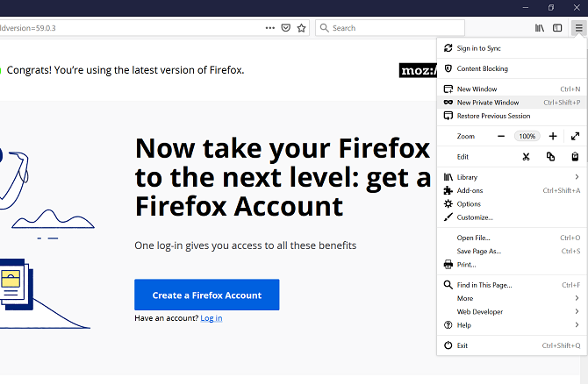Click the private window mask icon
The image size is (588, 384).
[x=448, y=103]
